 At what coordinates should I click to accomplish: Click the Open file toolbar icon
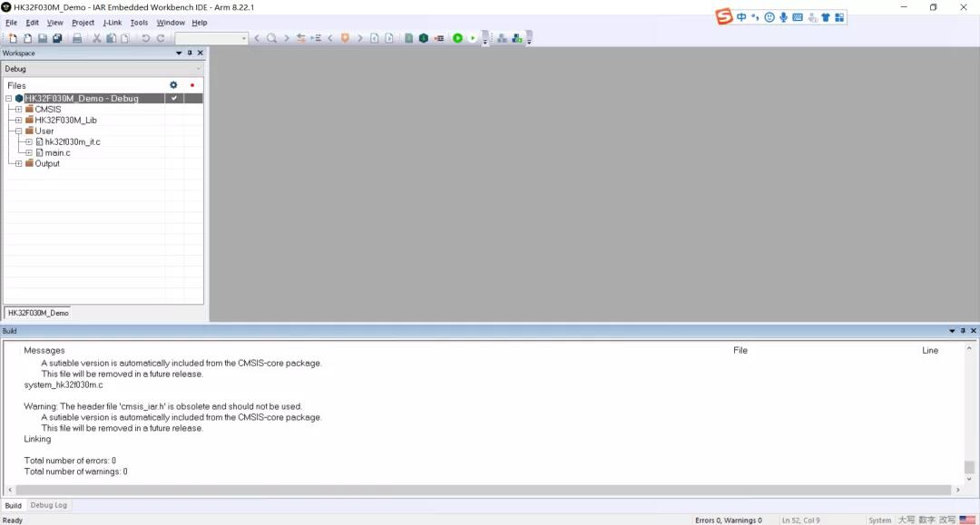(27, 38)
